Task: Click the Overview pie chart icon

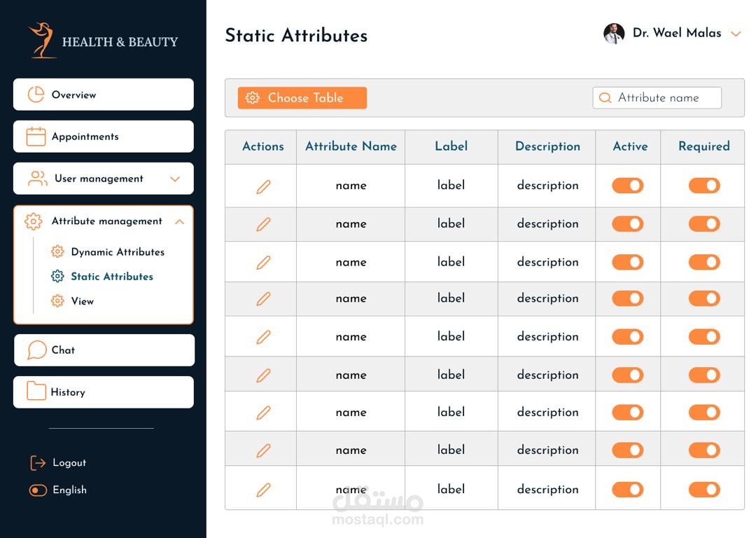Action: click(x=36, y=95)
